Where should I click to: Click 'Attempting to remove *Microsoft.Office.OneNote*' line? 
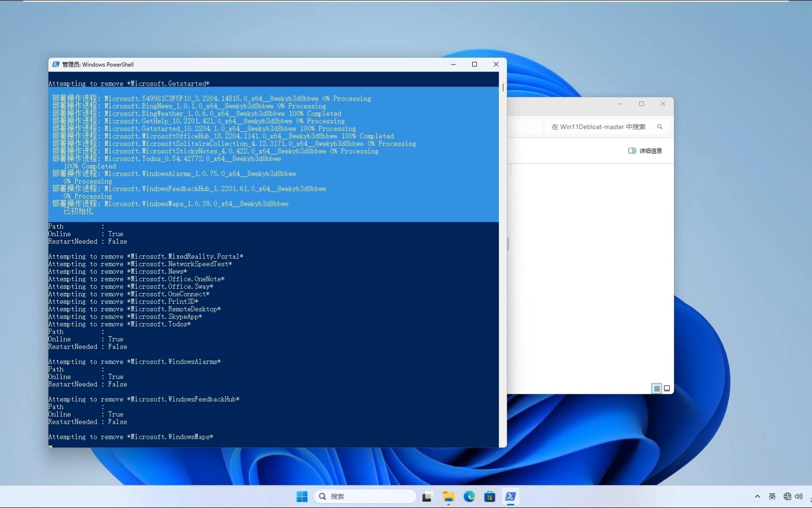point(136,279)
